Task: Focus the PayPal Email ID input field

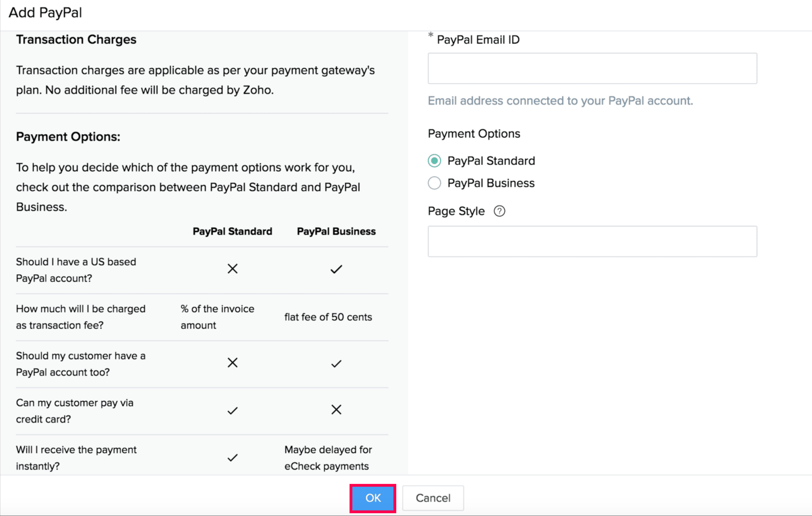Action: point(592,68)
